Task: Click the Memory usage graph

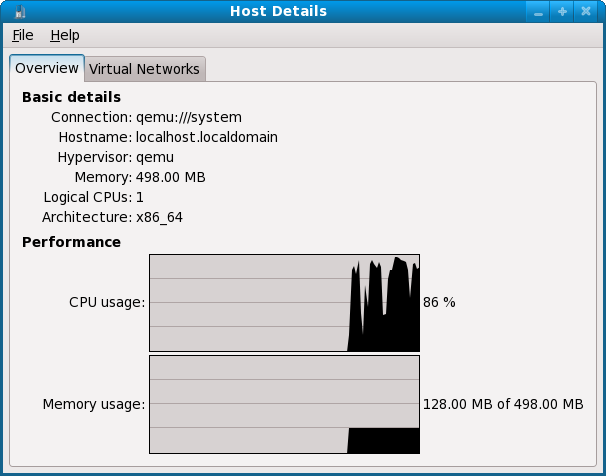Action: point(284,405)
